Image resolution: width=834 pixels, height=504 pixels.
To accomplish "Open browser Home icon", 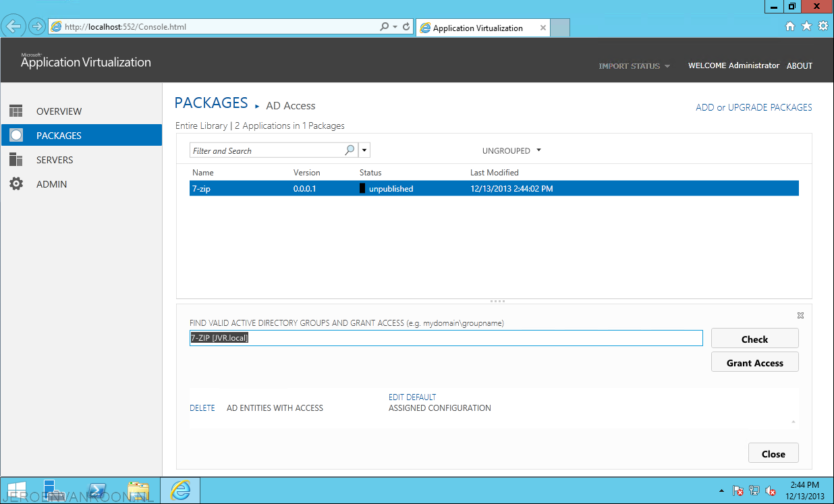I will point(790,26).
